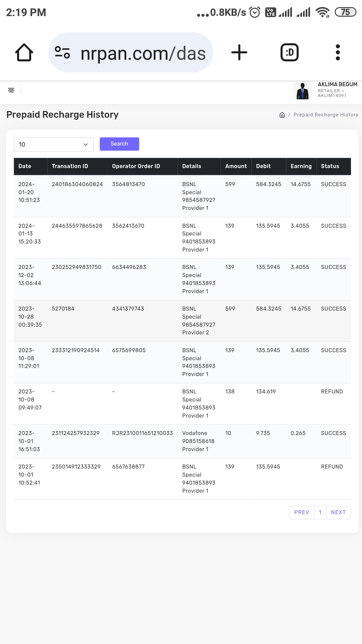Screen dimensions: 362x644
Task: Click the Search button
Action: tap(119, 144)
